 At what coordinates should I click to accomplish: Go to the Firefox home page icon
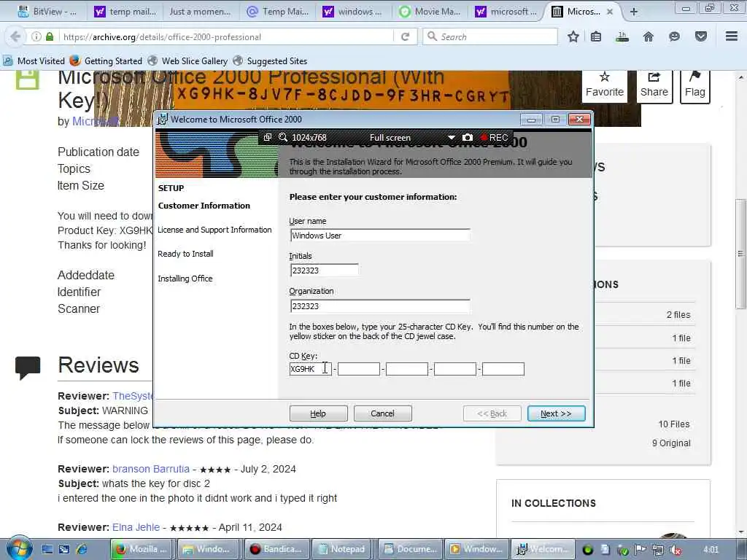649,36
